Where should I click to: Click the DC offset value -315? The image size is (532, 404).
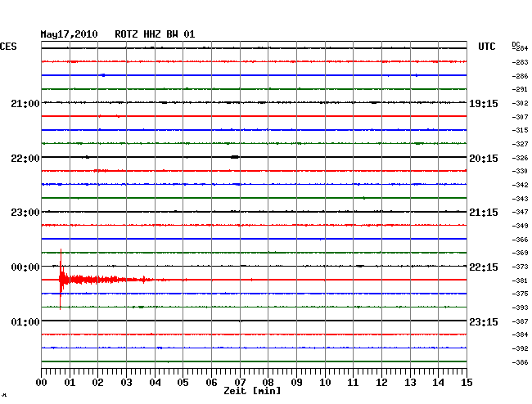pos(520,130)
